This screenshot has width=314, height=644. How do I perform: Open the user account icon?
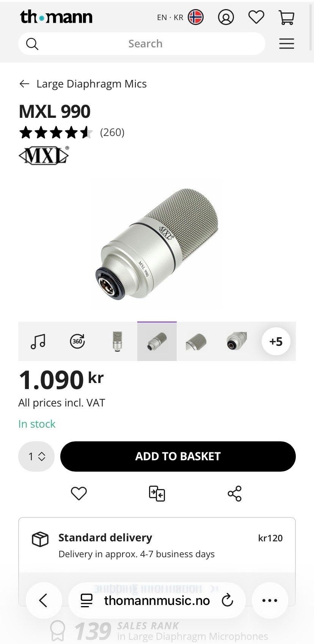(x=226, y=17)
